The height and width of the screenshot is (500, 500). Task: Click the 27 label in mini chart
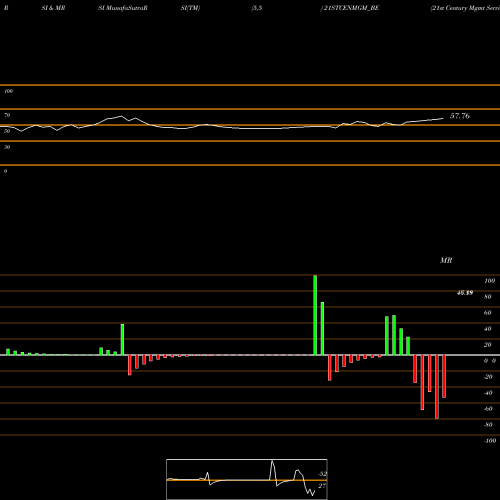pos(322,486)
